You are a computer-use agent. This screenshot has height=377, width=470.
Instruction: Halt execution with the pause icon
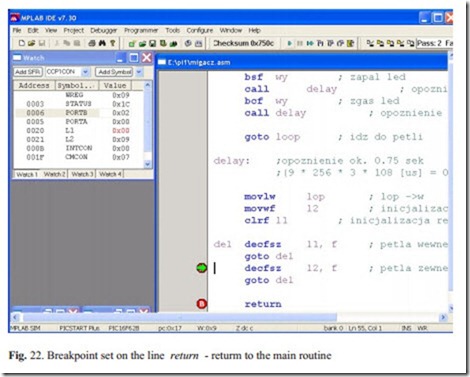click(x=299, y=43)
